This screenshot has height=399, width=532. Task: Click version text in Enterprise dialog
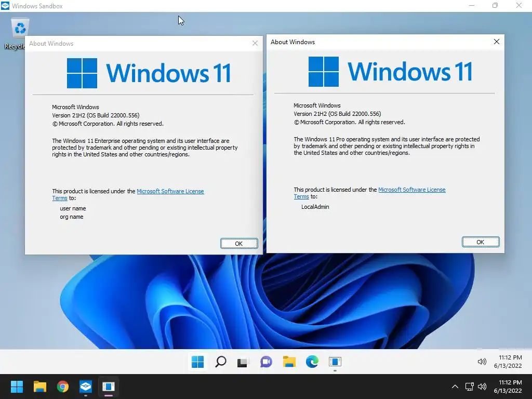tap(96, 115)
